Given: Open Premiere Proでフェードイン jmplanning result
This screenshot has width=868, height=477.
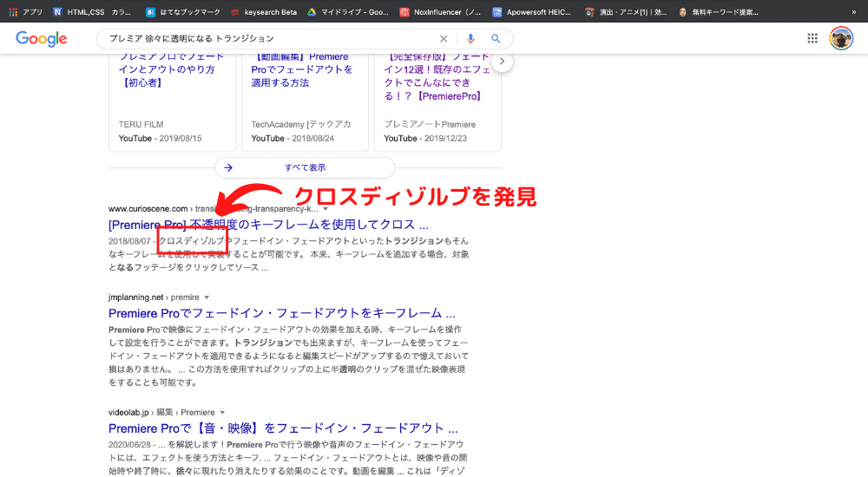Looking at the screenshot, I should [282, 313].
